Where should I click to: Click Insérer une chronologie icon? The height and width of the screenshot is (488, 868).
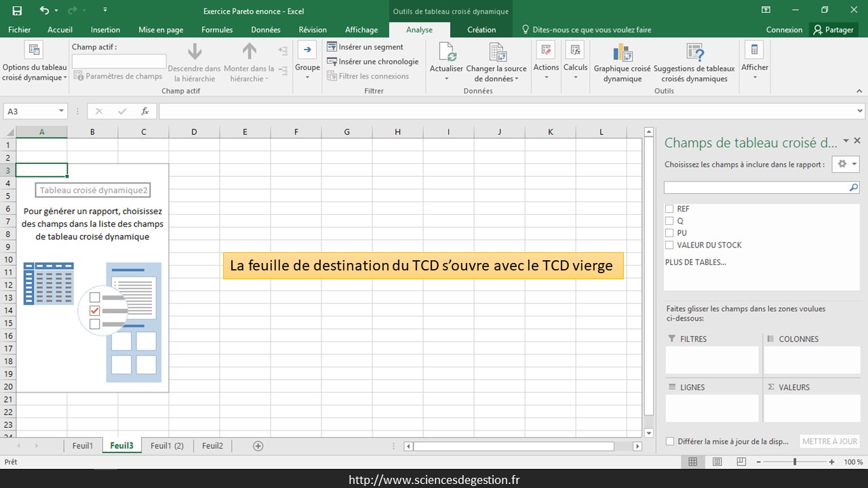click(332, 62)
